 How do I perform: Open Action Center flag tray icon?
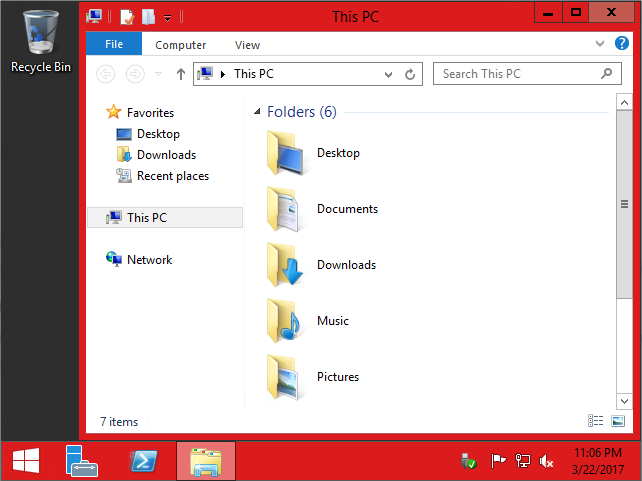[x=498, y=461]
